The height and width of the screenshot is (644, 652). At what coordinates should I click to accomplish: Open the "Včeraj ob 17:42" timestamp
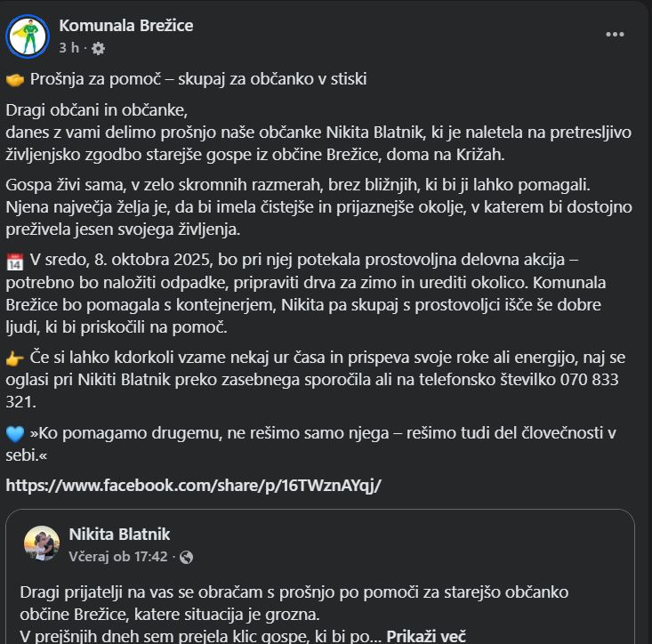click(118, 556)
